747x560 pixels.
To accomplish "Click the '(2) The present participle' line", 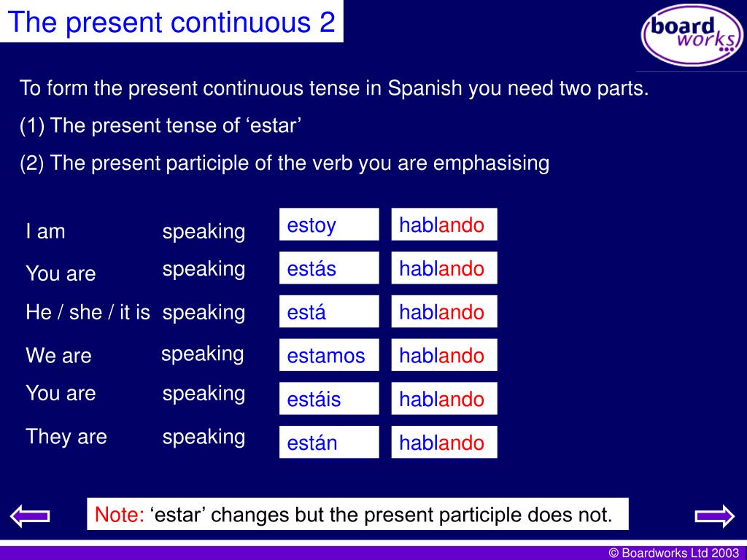I will tap(285, 163).
